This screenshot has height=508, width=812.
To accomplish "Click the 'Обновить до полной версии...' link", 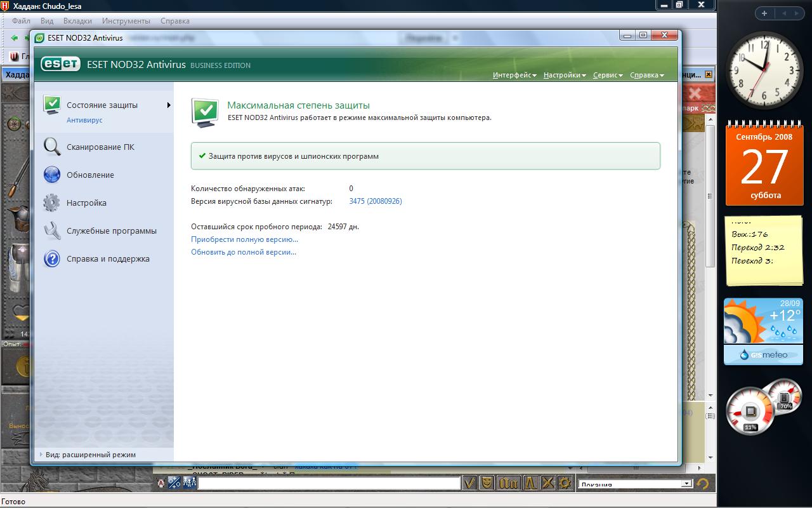I will point(244,252).
